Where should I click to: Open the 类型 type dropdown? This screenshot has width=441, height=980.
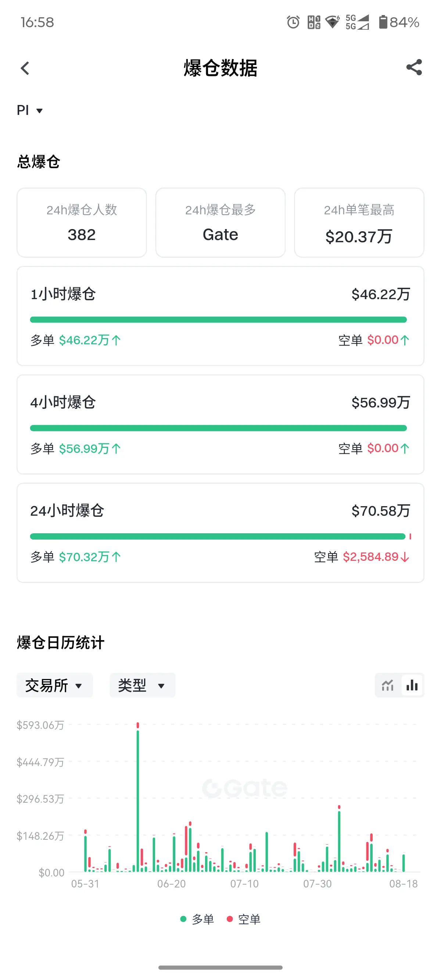[142, 685]
